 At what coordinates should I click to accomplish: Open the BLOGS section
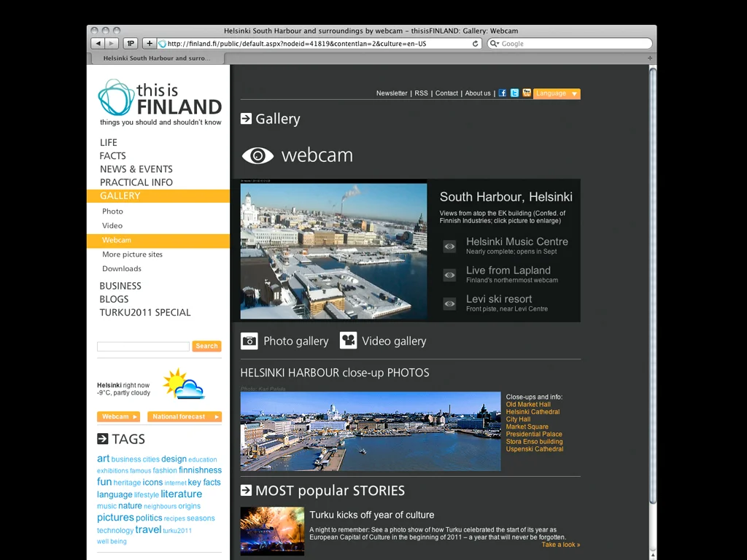coord(114,299)
